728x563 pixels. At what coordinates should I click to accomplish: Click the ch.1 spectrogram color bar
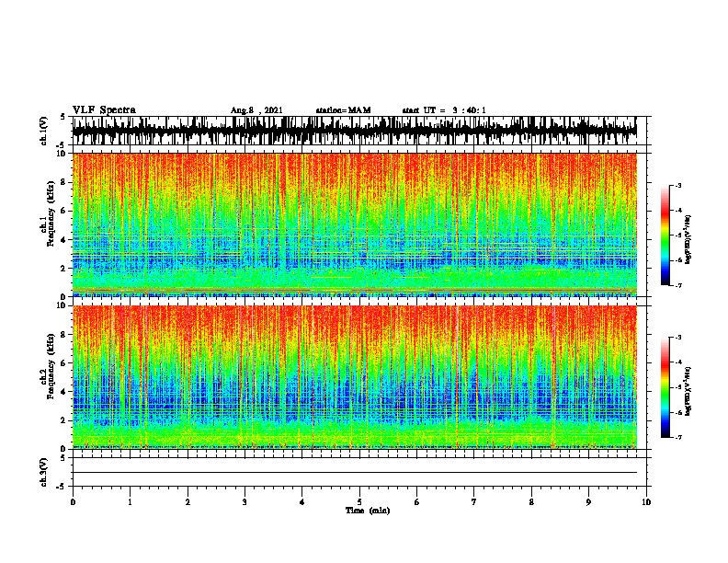665,236
